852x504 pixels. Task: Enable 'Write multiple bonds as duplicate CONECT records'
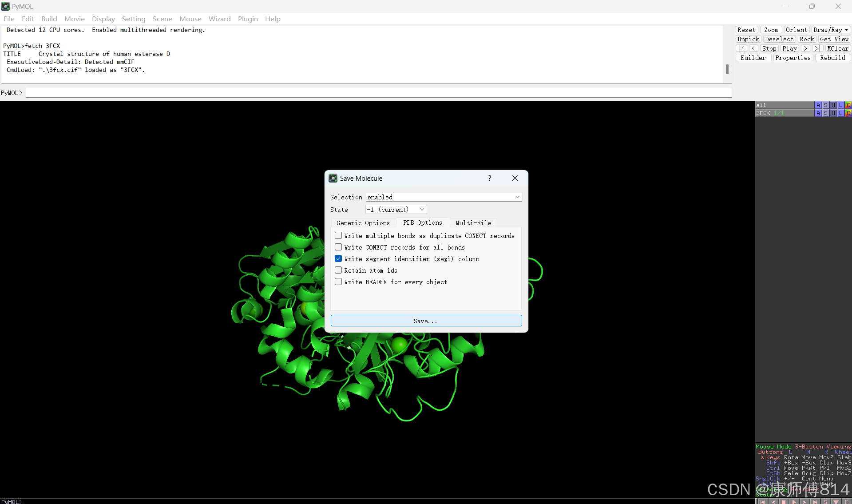pos(338,235)
